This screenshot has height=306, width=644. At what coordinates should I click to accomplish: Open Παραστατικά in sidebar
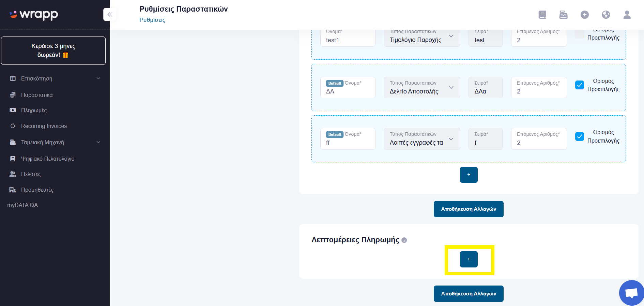(37, 95)
